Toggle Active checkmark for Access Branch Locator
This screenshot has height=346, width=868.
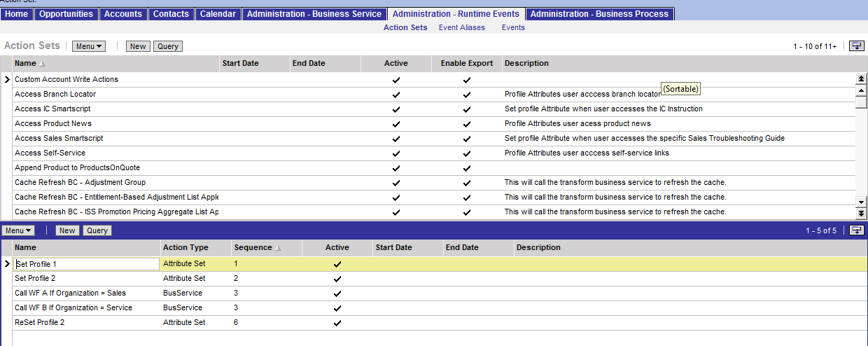tap(396, 95)
